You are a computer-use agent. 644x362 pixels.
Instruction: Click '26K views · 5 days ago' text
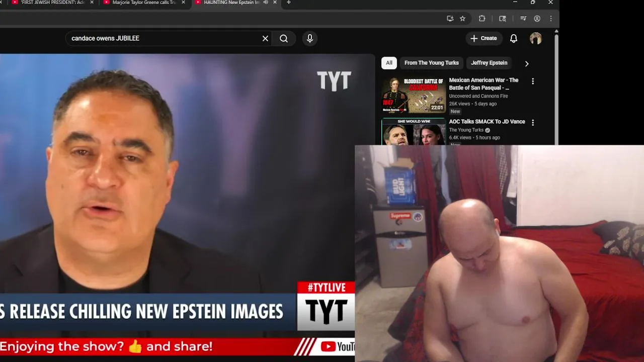[472, 104]
